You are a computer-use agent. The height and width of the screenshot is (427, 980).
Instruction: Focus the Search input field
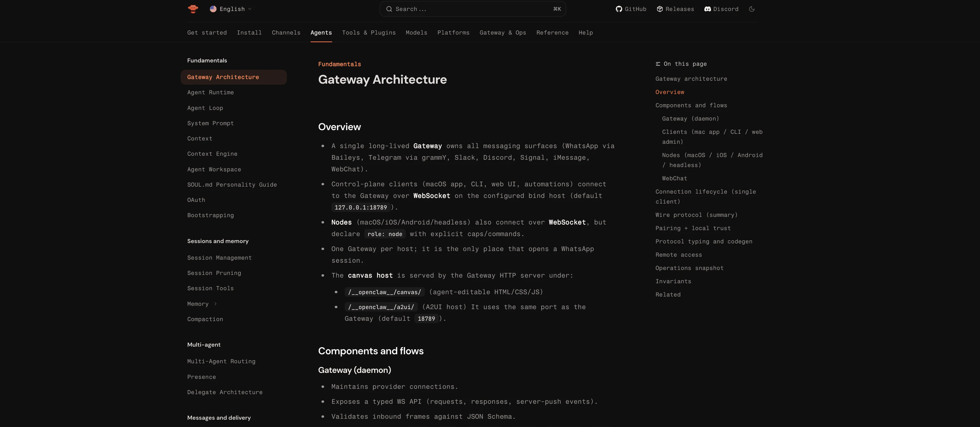[473, 9]
